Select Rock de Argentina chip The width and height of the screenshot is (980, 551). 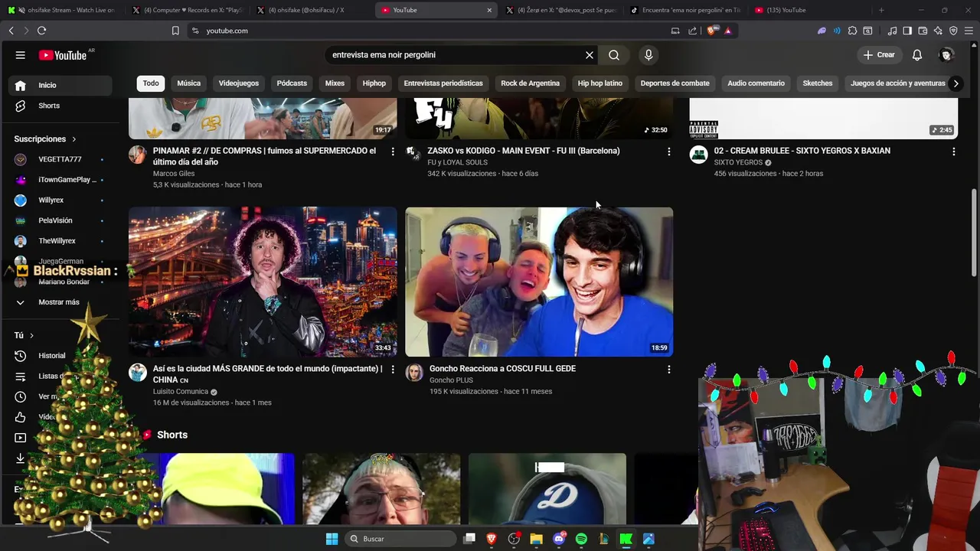[531, 83]
